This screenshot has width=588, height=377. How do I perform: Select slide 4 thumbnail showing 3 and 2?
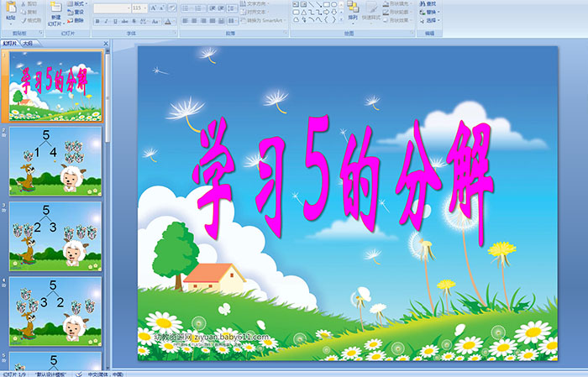point(55,311)
